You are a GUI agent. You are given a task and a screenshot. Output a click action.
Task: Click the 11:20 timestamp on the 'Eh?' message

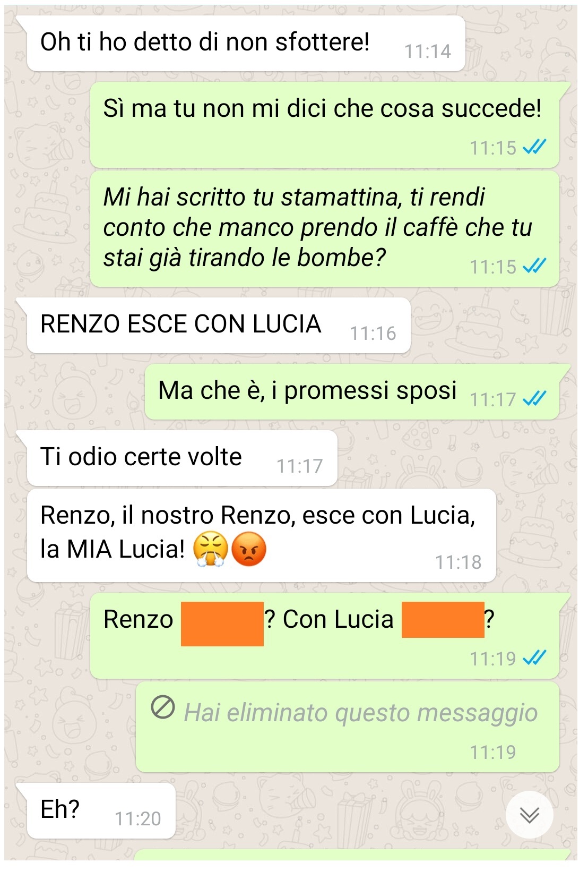137,819
